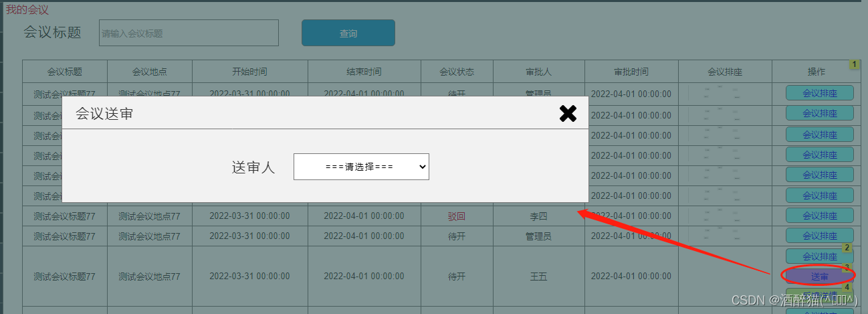Click the 会议送审 dialog title
868x314 pixels.
pyautogui.click(x=104, y=114)
